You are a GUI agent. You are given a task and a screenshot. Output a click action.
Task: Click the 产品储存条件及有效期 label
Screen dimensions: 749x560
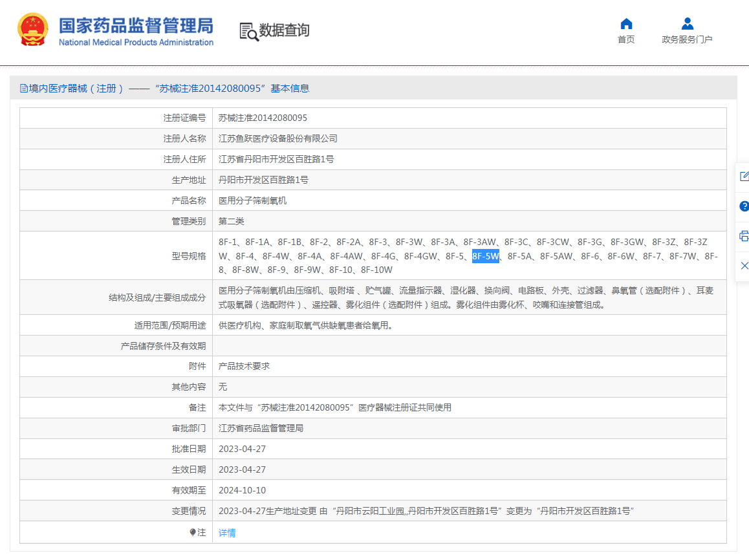(164, 346)
